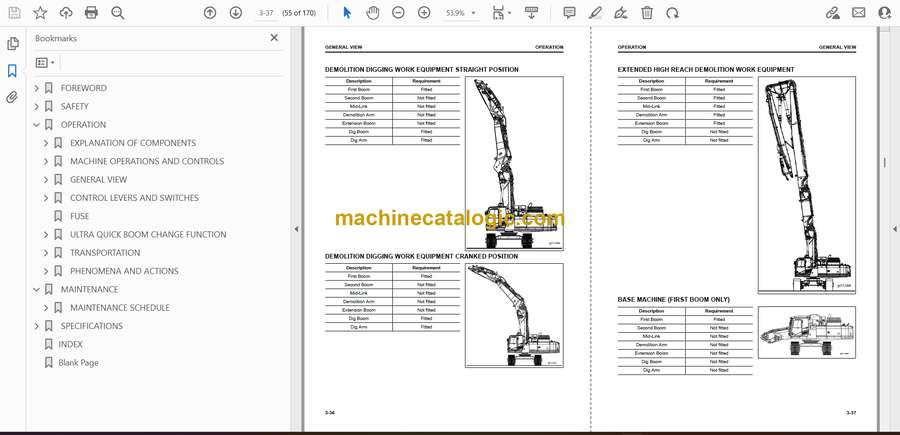The width and height of the screenshot is (900, 435).
Task: Expand the GENERAL VIEW bookmark arrow
Action: point(46,180)
